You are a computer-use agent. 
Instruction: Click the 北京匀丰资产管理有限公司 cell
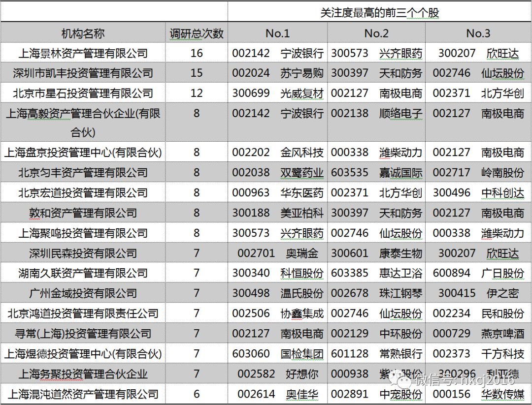(83, 173)
